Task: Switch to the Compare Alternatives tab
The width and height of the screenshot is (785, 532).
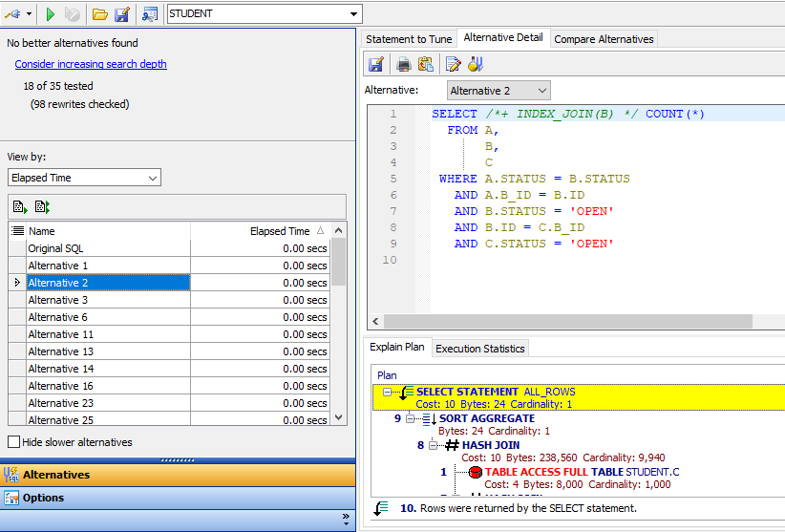Action: point(604,39)
